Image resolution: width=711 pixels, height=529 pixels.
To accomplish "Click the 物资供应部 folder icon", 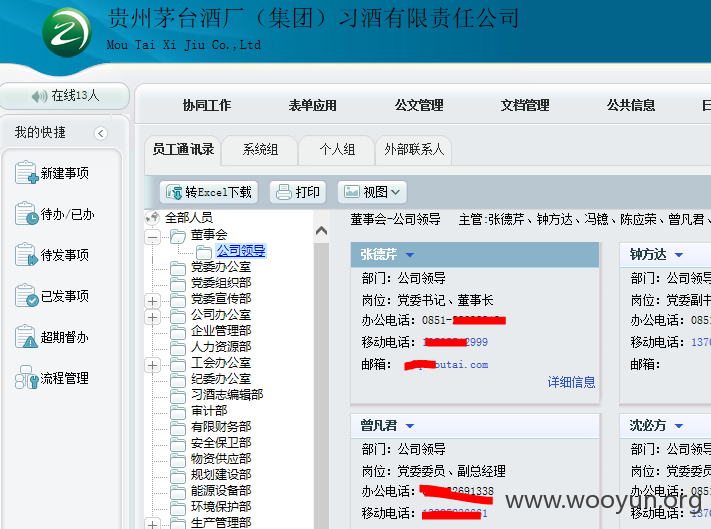I will click(x=178, y=460).
